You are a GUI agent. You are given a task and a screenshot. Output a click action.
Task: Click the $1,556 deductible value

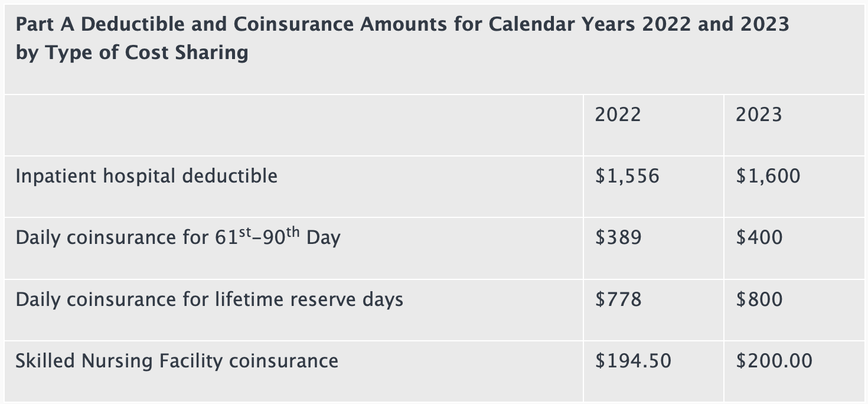pos(627,176)
